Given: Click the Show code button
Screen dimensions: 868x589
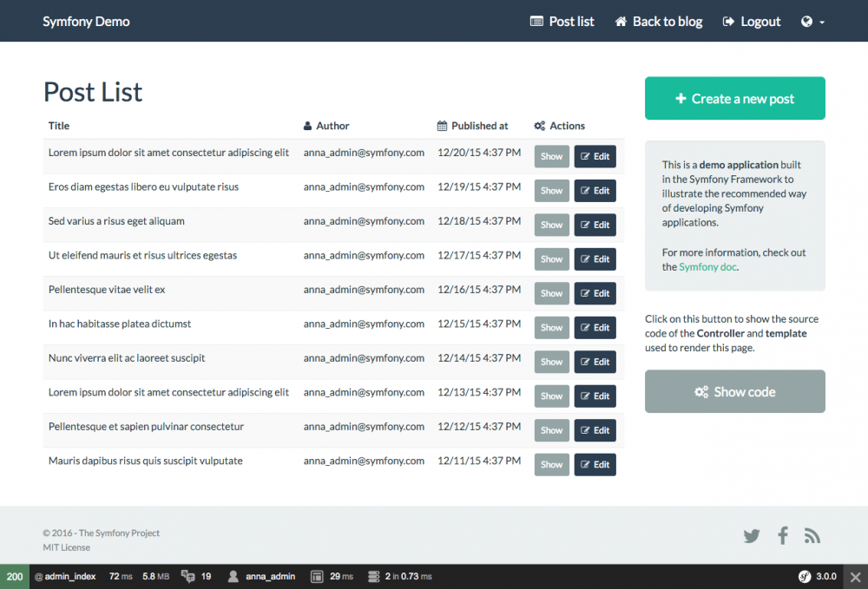Looking at the screenshot, I should pyautogui.click(x=734, y=391).
